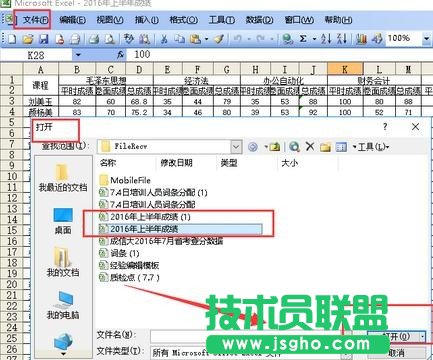Image resolution: width=433 pixels, height=360 pixels.
Task: Select the MobileFile folder
Action: [125, 180]
